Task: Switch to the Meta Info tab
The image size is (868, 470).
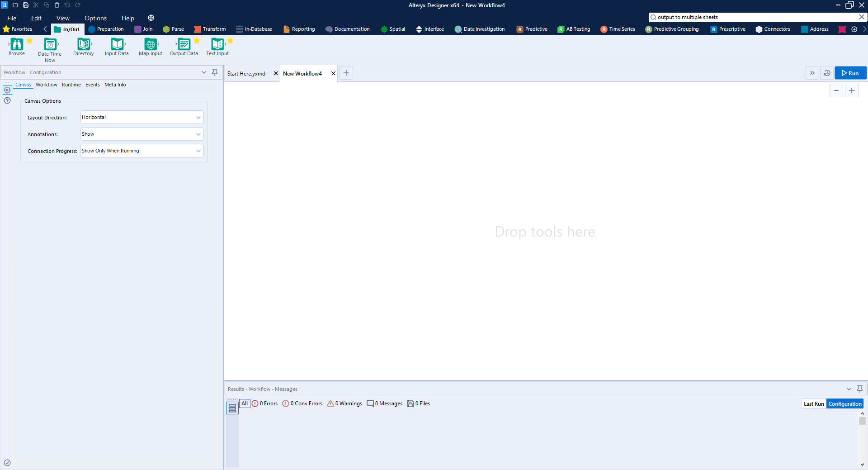Action: [x=115, y=85]
